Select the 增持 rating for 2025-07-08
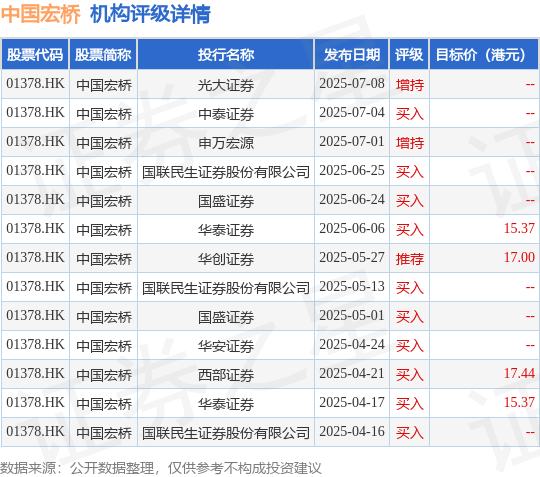This screenshot has height=477, width=540. pos(409,85)
